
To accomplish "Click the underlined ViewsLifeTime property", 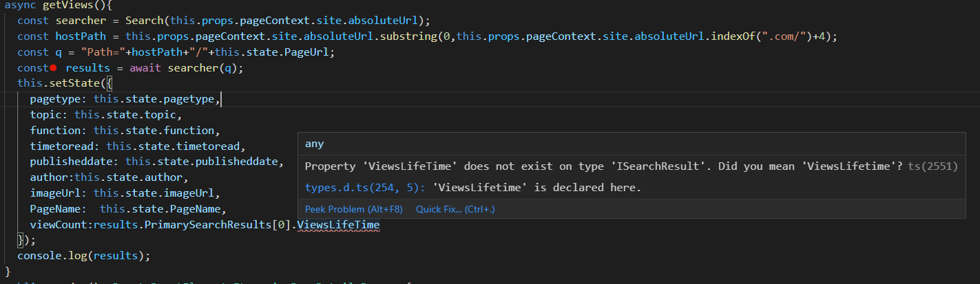I will [x=338, y=225].
